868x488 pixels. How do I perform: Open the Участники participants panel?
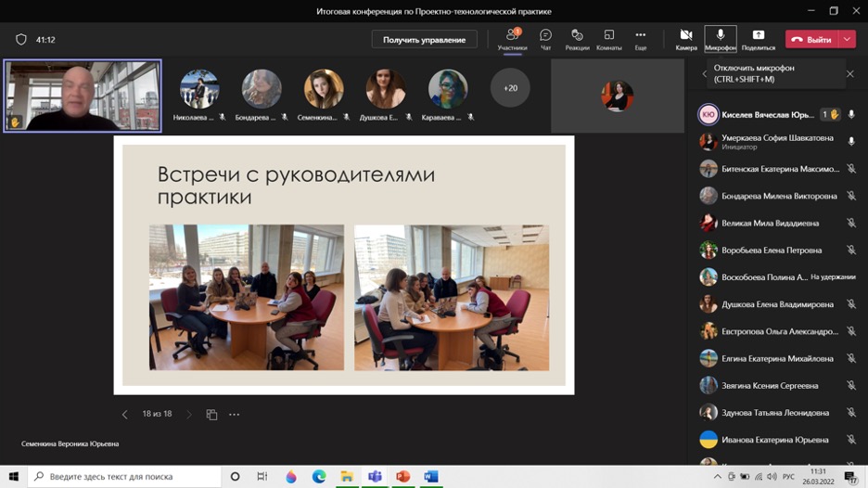point(512,39)
